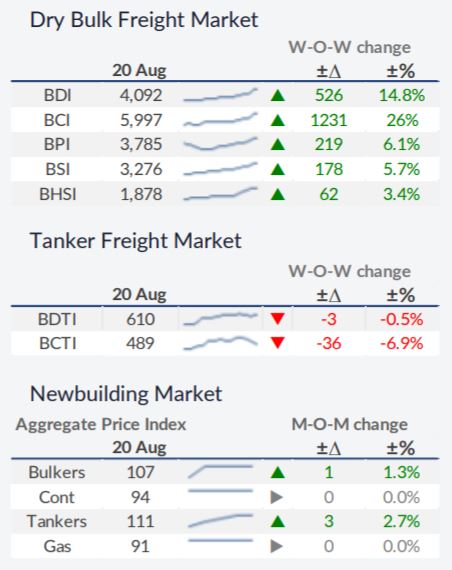This screenshot has width=452, height=570.
Task: Click the Tanker Freight Market heading
Action: point(136,241)
